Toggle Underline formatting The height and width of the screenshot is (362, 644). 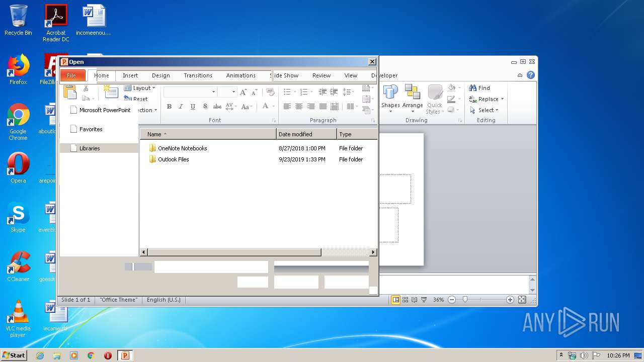[193, 107]
